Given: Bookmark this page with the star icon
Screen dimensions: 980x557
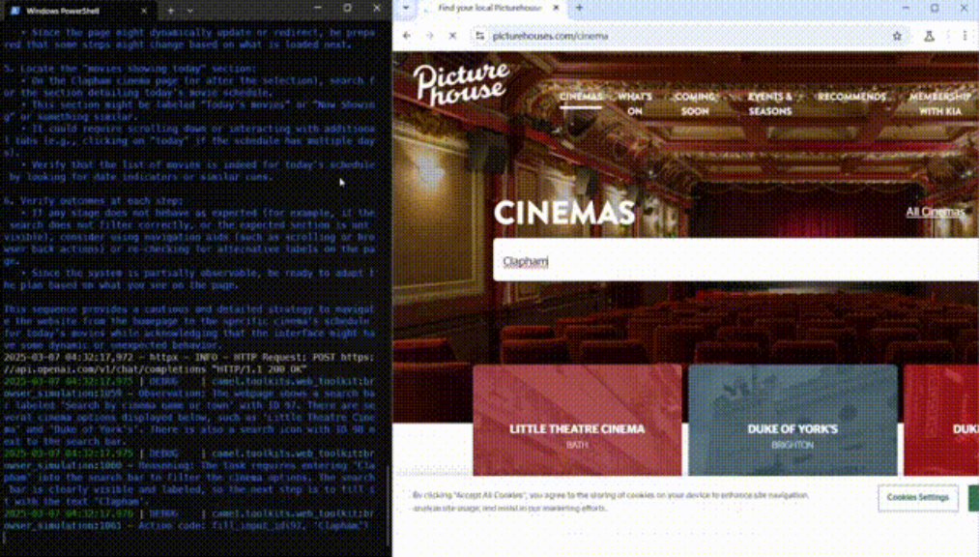Looking at the screenshot, I should [x=897, y=36].
